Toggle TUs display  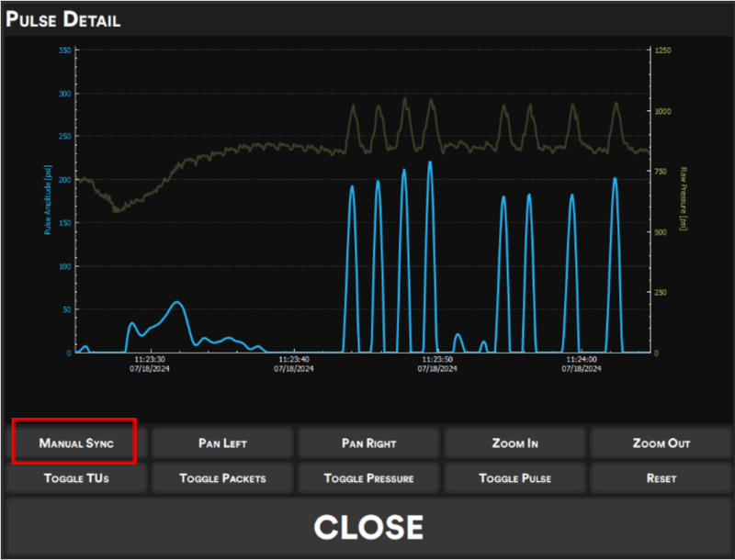(75, 478)
